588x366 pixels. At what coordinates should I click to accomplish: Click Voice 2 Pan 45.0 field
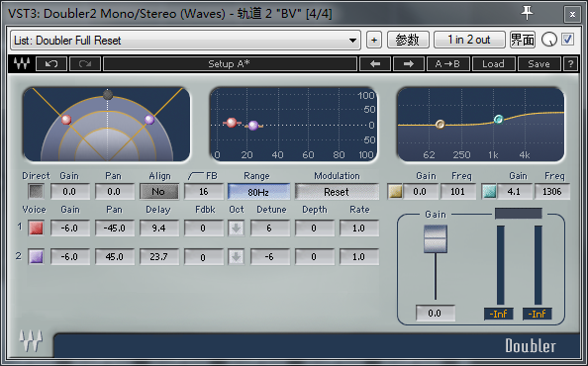[115, 256]
